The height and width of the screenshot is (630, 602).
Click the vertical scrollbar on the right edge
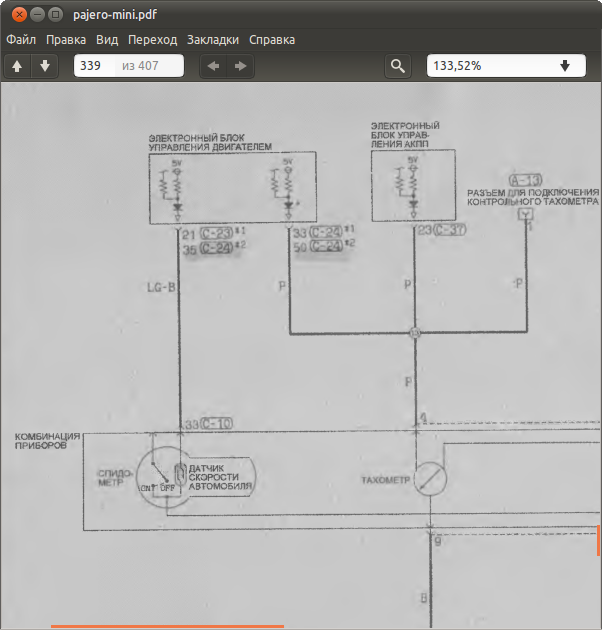[x=598, y=541]
